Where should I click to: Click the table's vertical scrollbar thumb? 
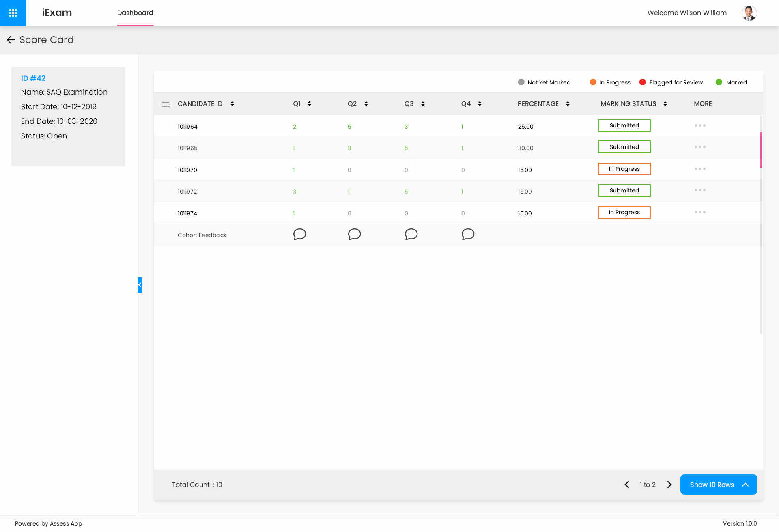tap(761, 150)
